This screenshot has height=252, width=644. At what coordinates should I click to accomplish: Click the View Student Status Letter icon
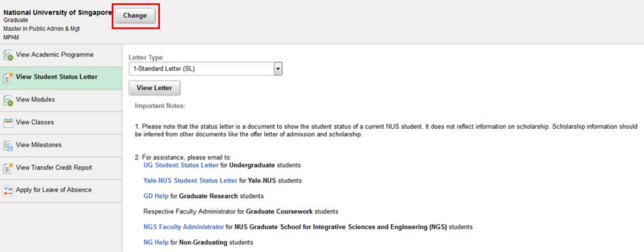pos(8,78)
